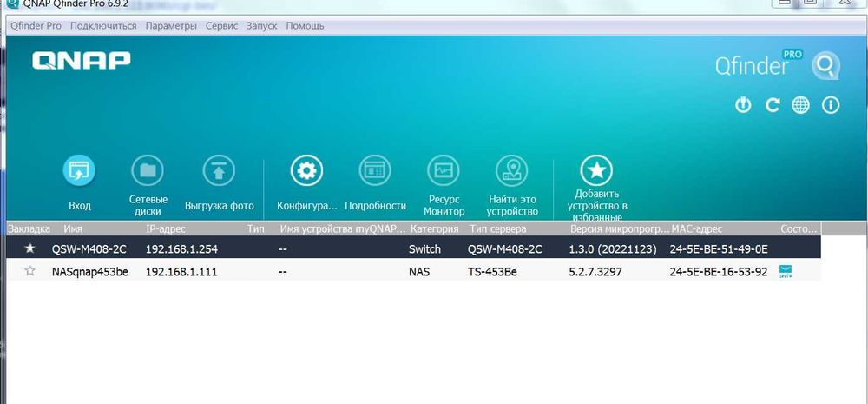Image resolution: width=868 pixels, height=404 pixels.
Task: Open the info about icon
Action: pyautogui.click(x=831, y=105)
